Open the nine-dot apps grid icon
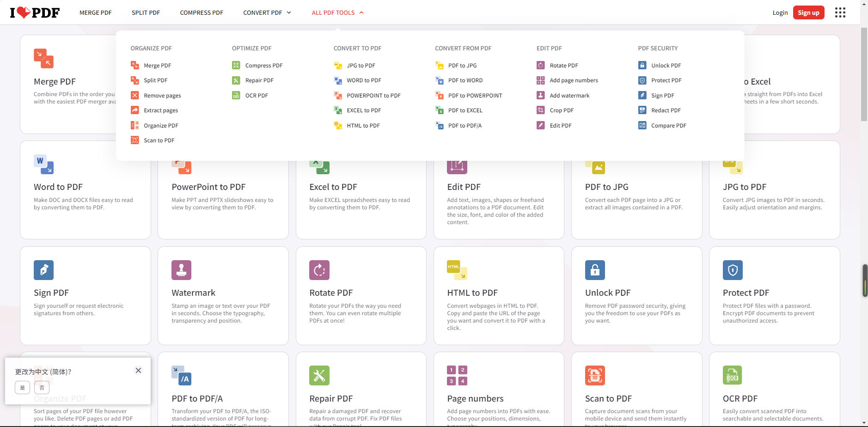 (840, 12)
